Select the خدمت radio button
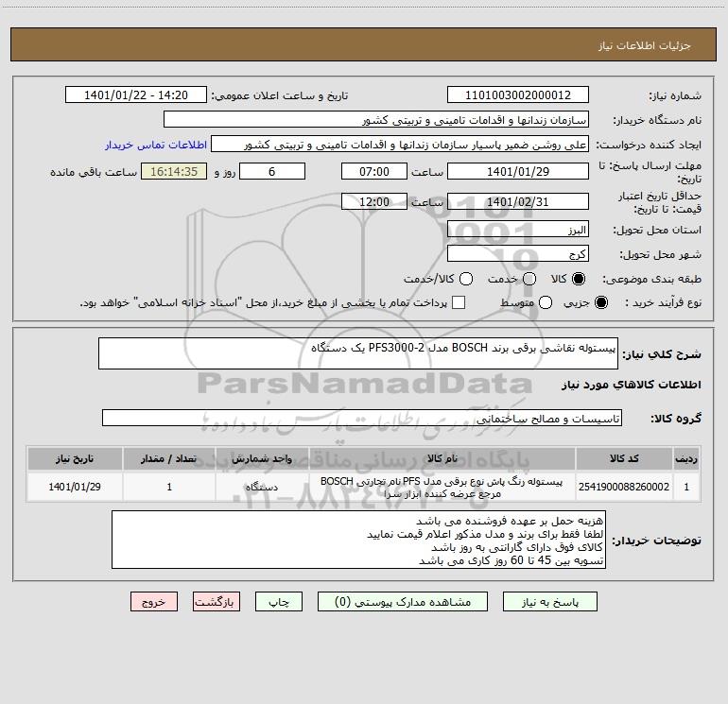Screen dimensions: 728x704 pyautogui.click(x=529, y=279)
